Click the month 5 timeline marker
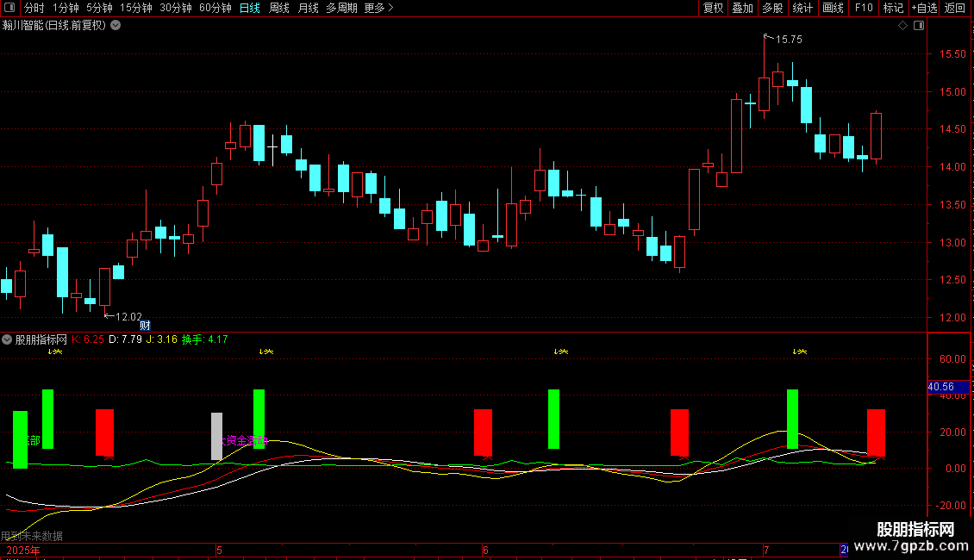This screenshot has width=974, height=560. (x=219, y=551)
